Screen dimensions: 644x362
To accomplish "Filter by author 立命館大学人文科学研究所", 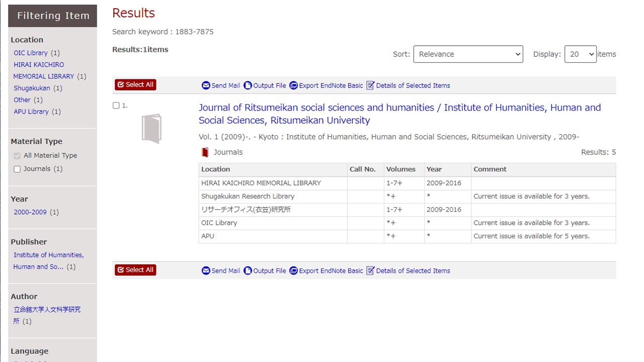I will [47, 315].
